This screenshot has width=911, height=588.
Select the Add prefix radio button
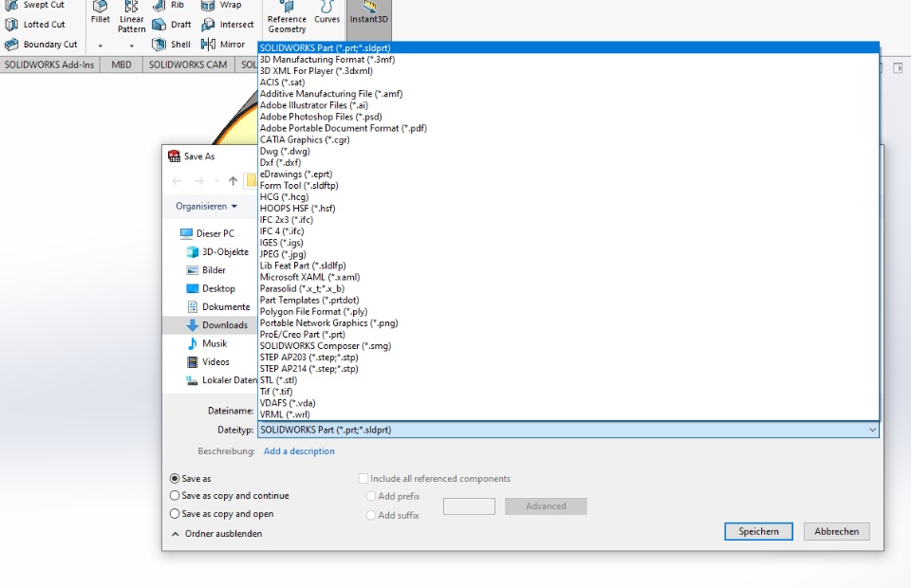tap(371, 496)
